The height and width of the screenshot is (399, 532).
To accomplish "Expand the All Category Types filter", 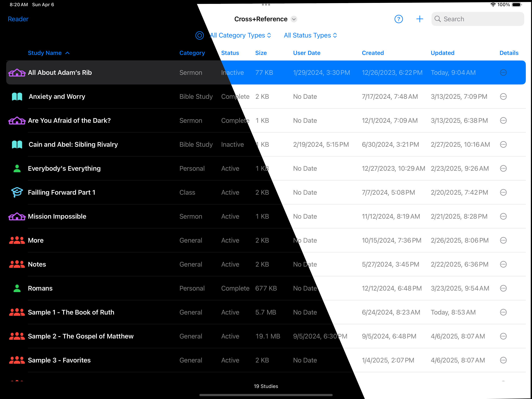I will pyautogui.click(x=240, y=35).
